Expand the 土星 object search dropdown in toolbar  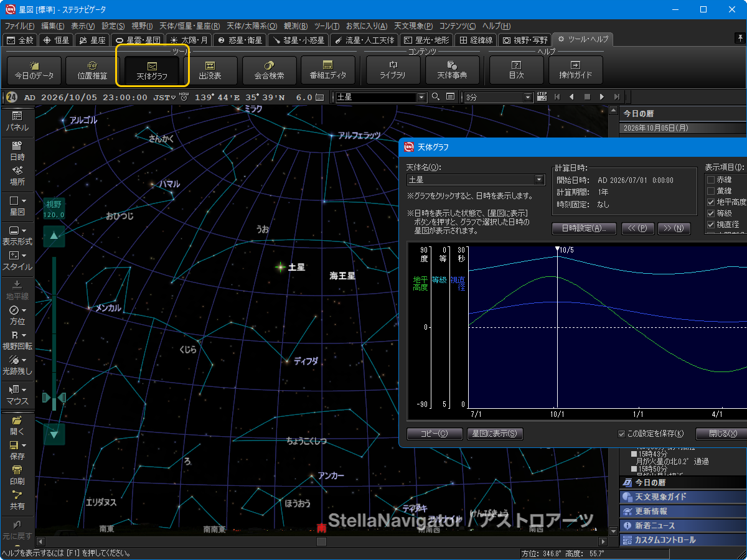[421, 97]
